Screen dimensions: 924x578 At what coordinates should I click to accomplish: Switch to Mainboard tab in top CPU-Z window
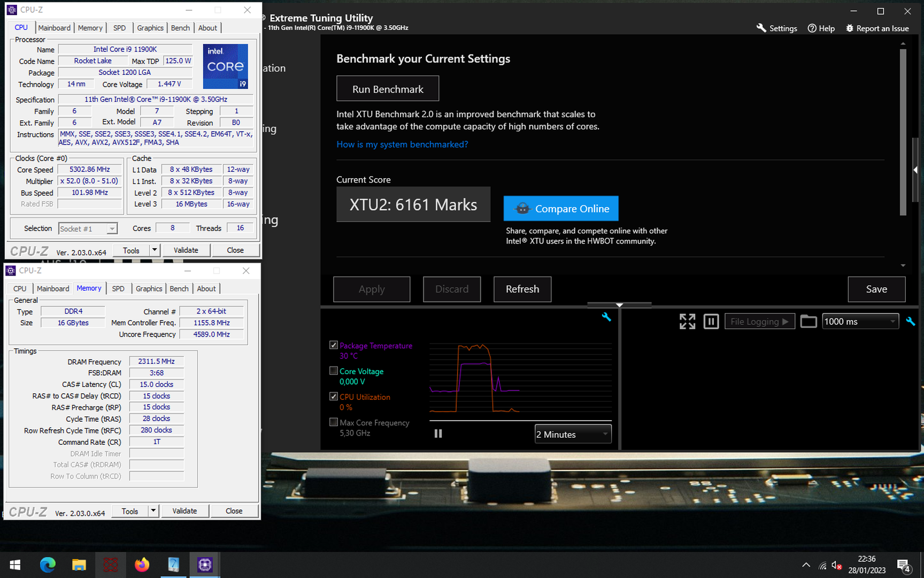[x=54, y=28]
